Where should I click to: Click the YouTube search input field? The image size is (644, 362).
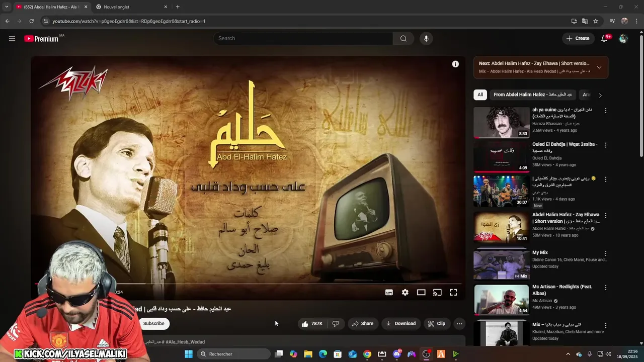click(303, 38)
